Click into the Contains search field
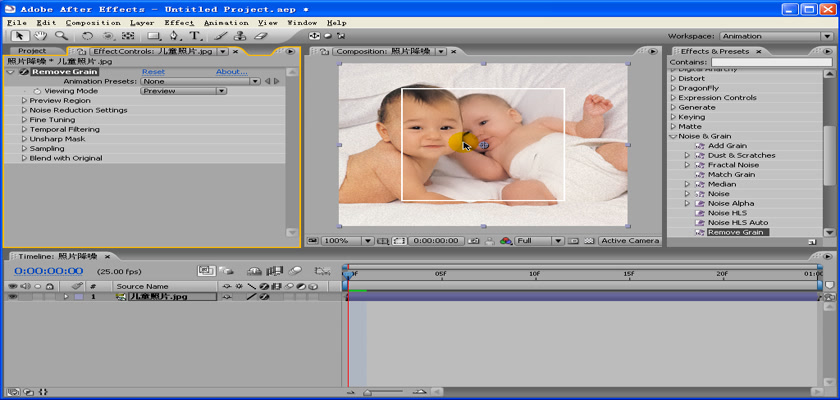The image size is (840, 400). 772,63
